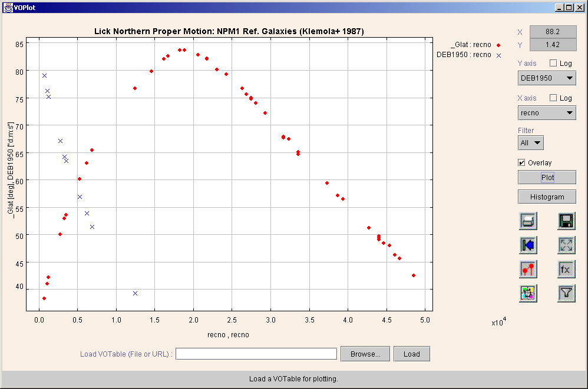Screen dimensions: 588x389
Task: Click the colorful selection-box icon
Action: (x=528, y=293)
